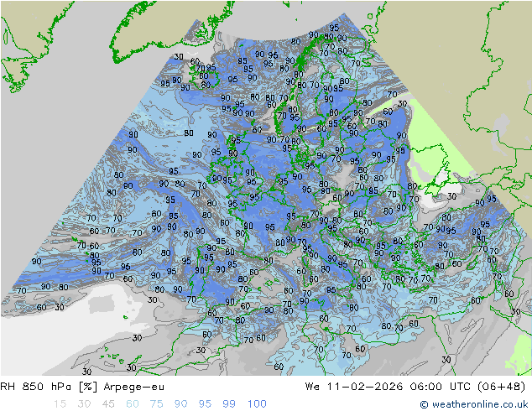Click the legend value 95

pyautogui.click(x=205, y=404)
